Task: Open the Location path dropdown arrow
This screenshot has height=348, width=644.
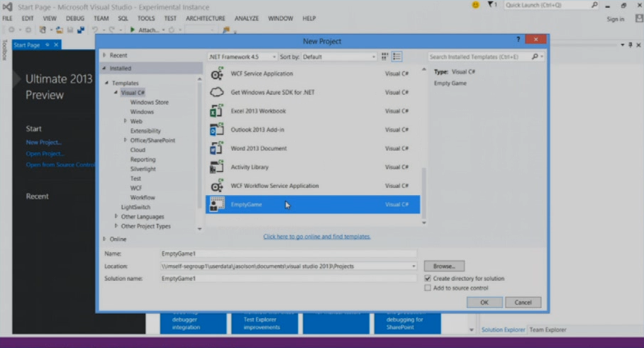Action: click(x=413, y=266)
